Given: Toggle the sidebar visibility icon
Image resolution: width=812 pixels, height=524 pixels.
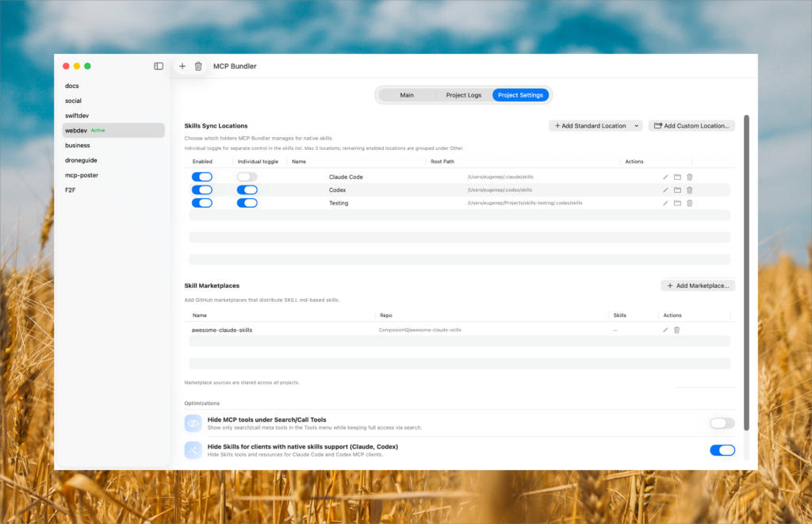Looking at the screenshot, I should pyautogui.click(x=159, y=66).
